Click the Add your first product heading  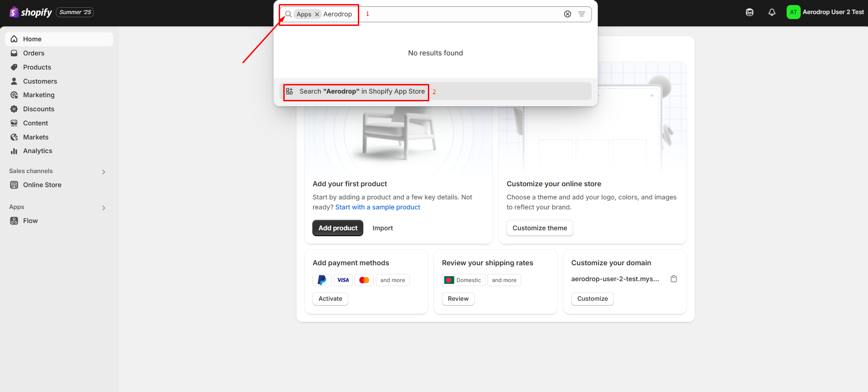pyautogui.click(x=350, y=184)
